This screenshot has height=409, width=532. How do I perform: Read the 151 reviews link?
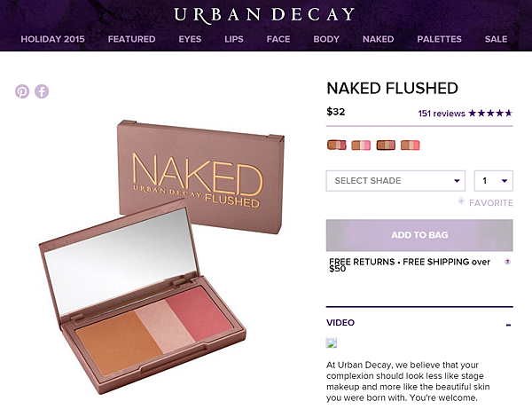tap(442, 114)
